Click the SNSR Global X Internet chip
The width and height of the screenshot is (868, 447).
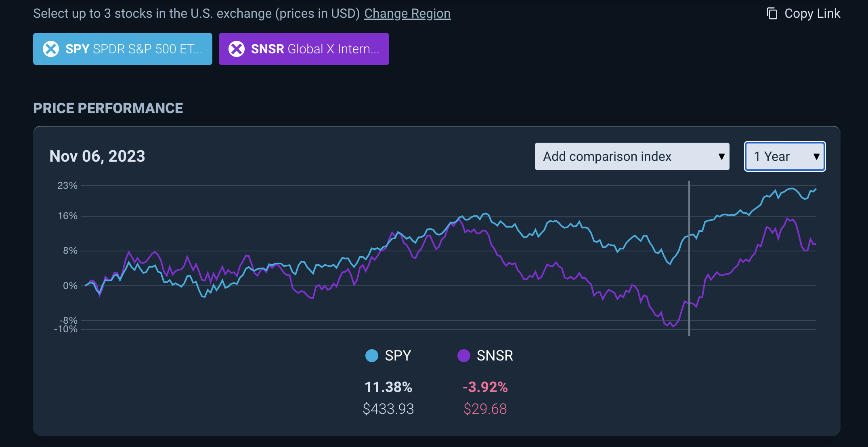pos(304,49)
